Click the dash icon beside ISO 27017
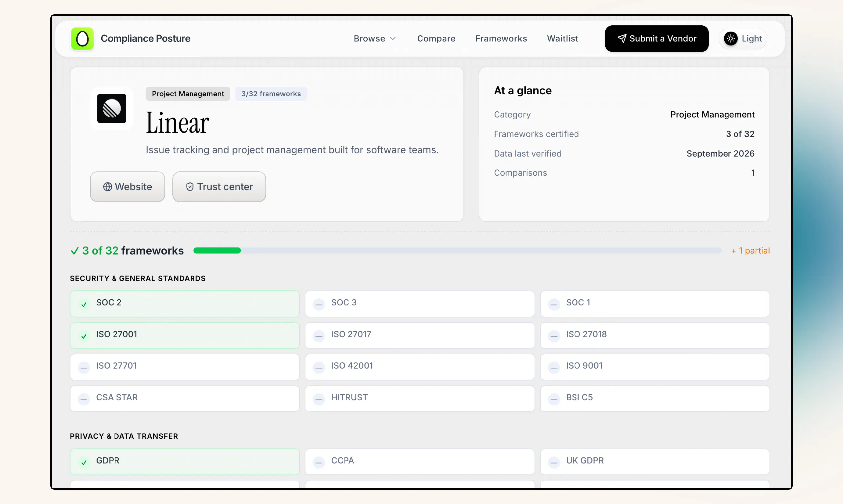Screen dimensions: 843x504 pyautogui.click(x=319, y=336)
